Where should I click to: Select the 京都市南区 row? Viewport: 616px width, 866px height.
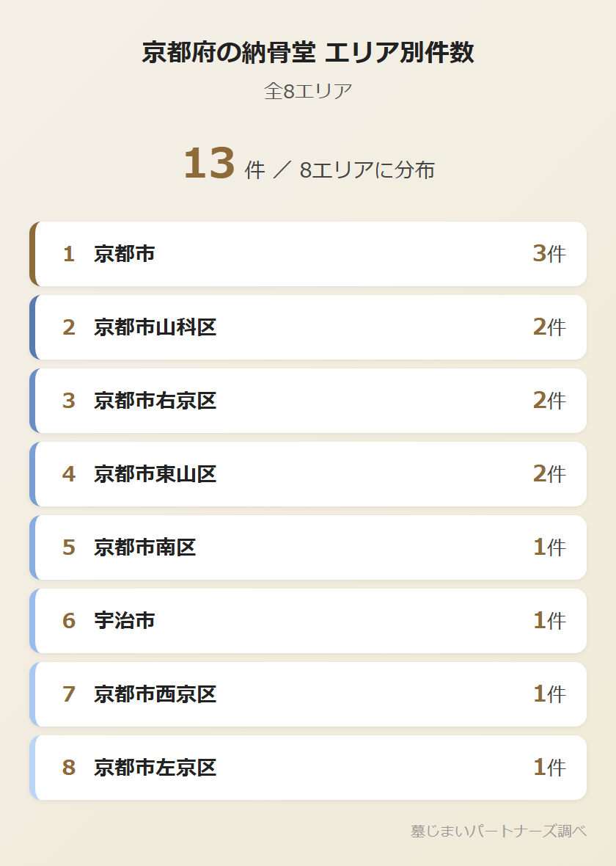tap(308, 547)
